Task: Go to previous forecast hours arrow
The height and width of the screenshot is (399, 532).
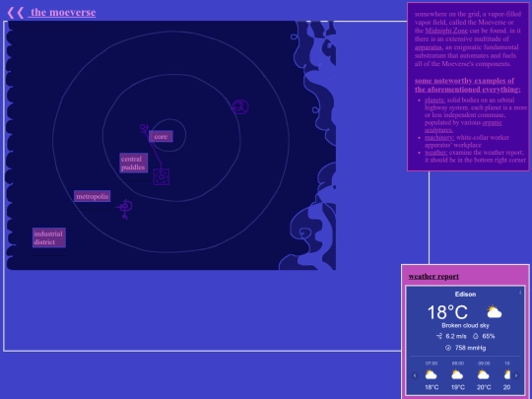Action: [x=415, y=375]
